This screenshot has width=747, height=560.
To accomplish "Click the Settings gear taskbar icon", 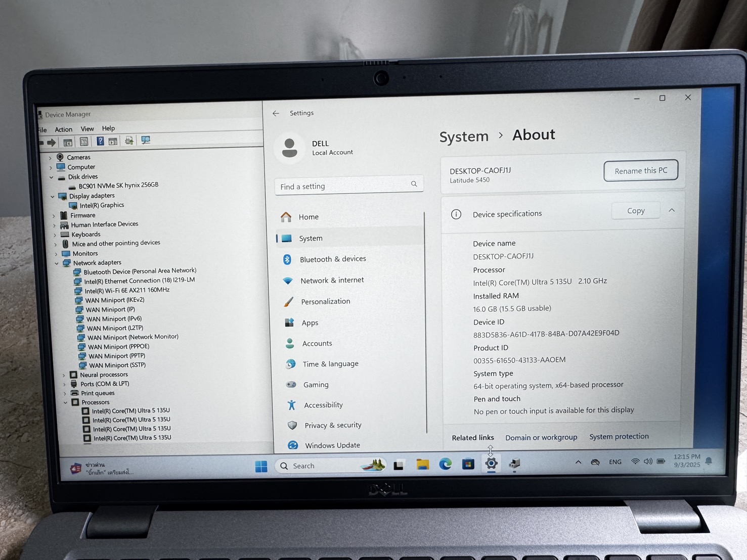I will pos(491,463).
